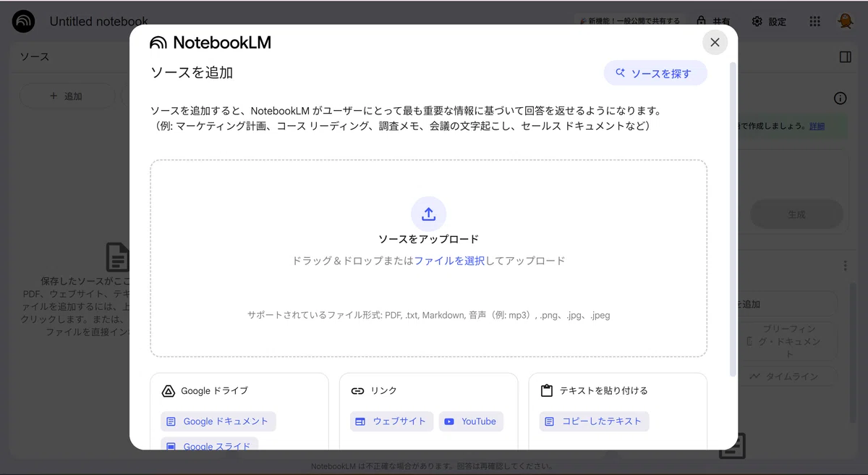Click the chain link icon
Image resolution: width=868 pixels, height=475 pixels.
357,391
